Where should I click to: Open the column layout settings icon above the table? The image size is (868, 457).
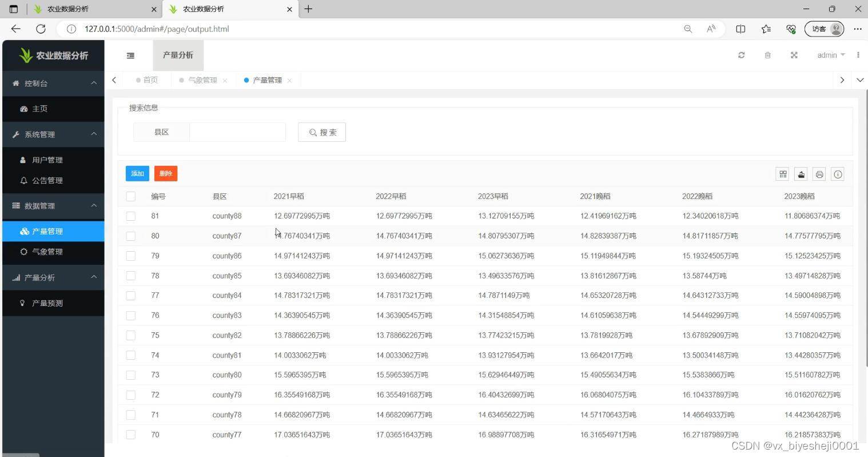coord(782,174)
